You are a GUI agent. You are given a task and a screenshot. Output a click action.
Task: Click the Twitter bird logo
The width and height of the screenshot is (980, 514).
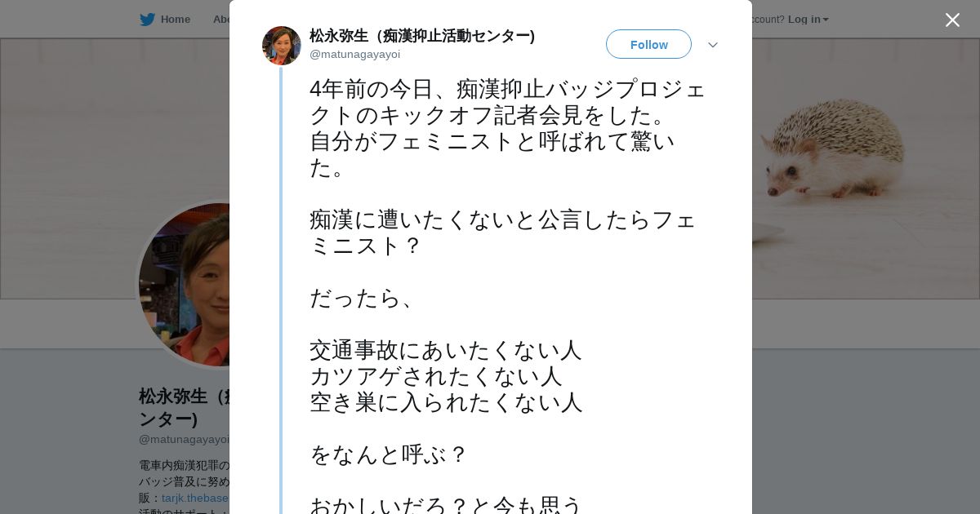147,20
